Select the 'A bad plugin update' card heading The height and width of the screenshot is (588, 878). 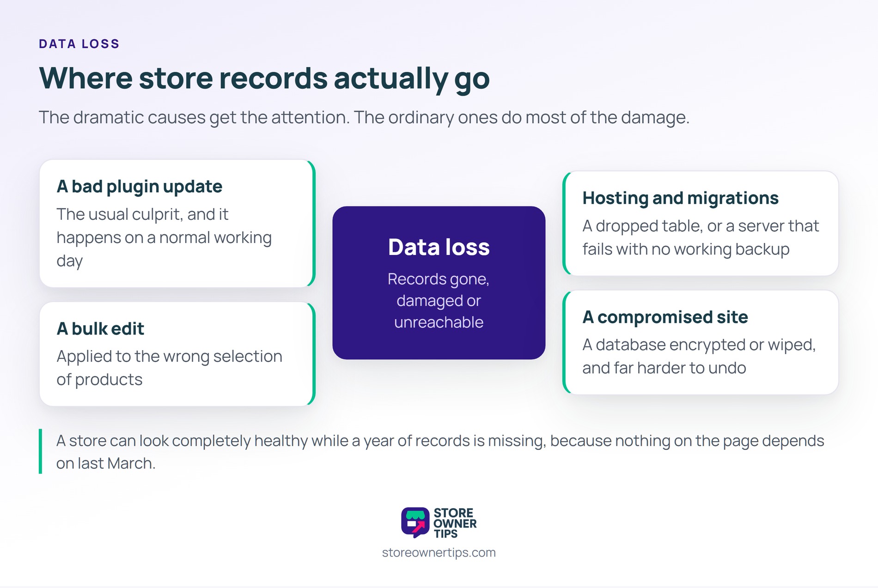pyautogui.click(x=139, y=187)
